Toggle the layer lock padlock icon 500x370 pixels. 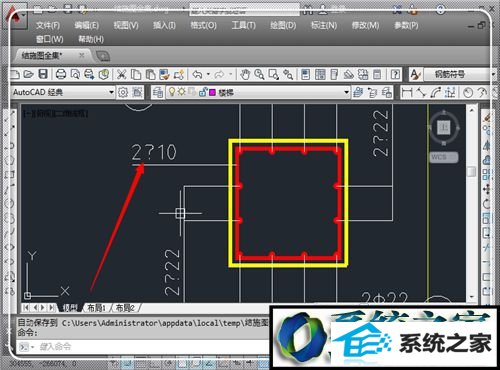[x=203, y=92]
